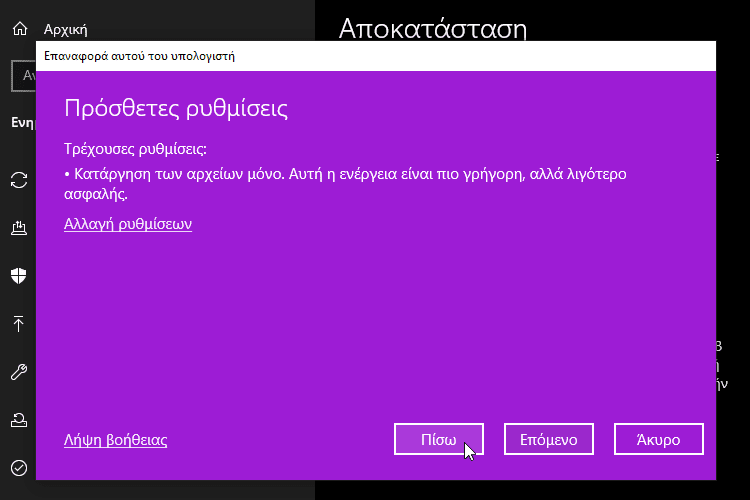Click the Home house icon in sidebar

click(18, 29)
